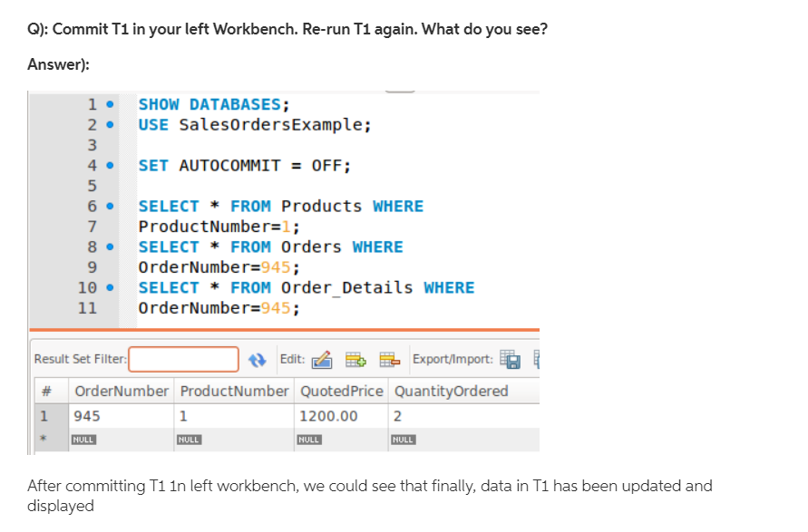Insert a new row into the results
Image resolution: width=808 pixels, height=532 pixels.
(355, 359)
